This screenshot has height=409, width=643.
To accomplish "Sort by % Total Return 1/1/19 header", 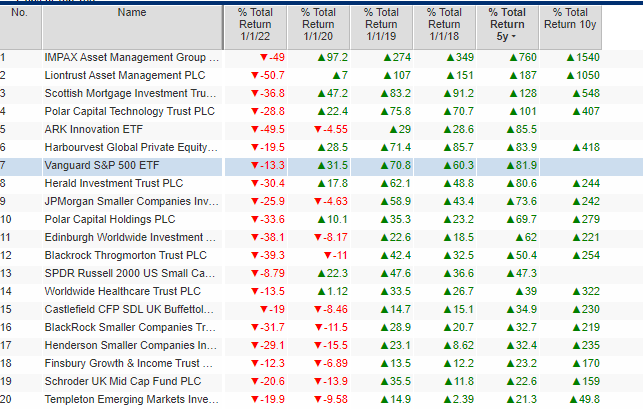I will pos(381,27).
